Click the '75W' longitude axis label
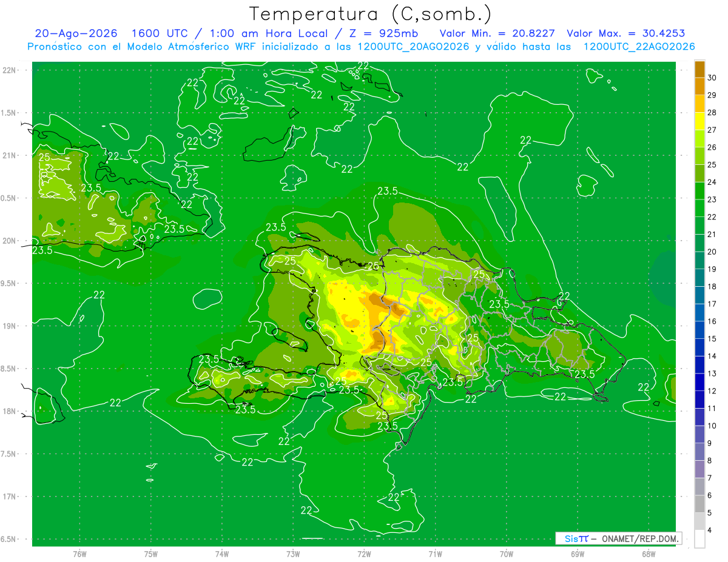 tap(151, 554)
